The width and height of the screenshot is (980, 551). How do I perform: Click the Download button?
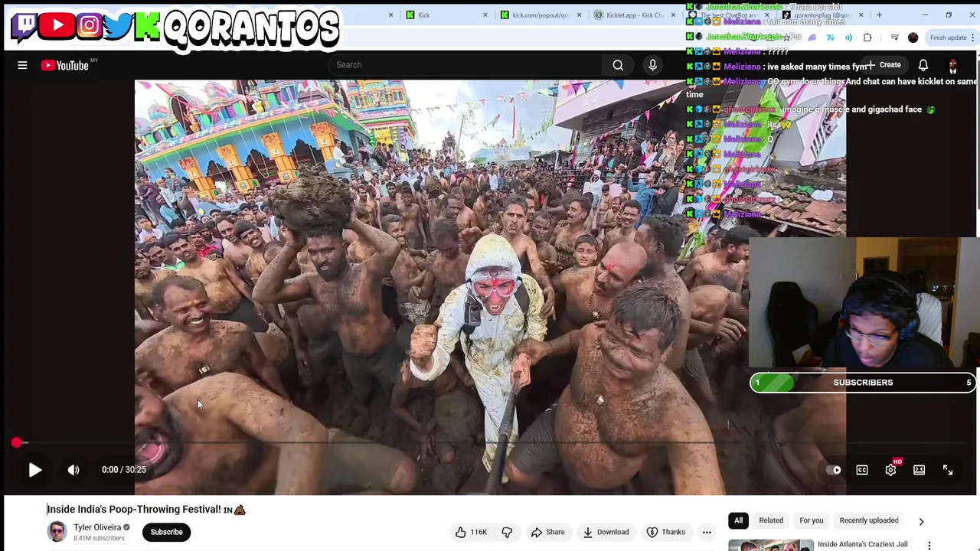click(606, 532)
